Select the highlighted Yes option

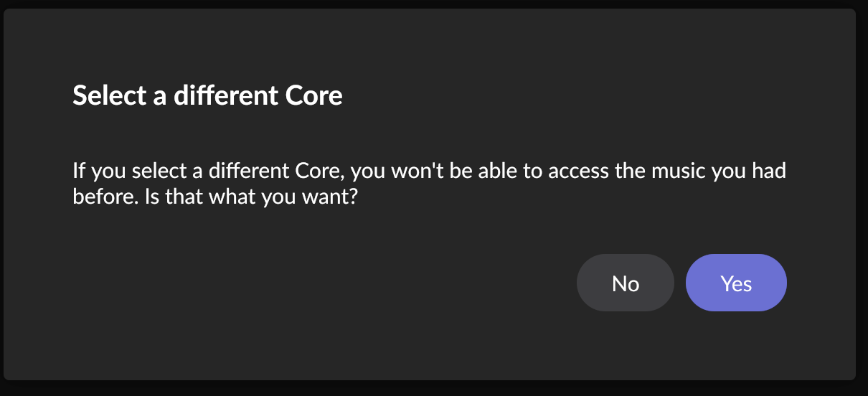click(x=736, y=283)
